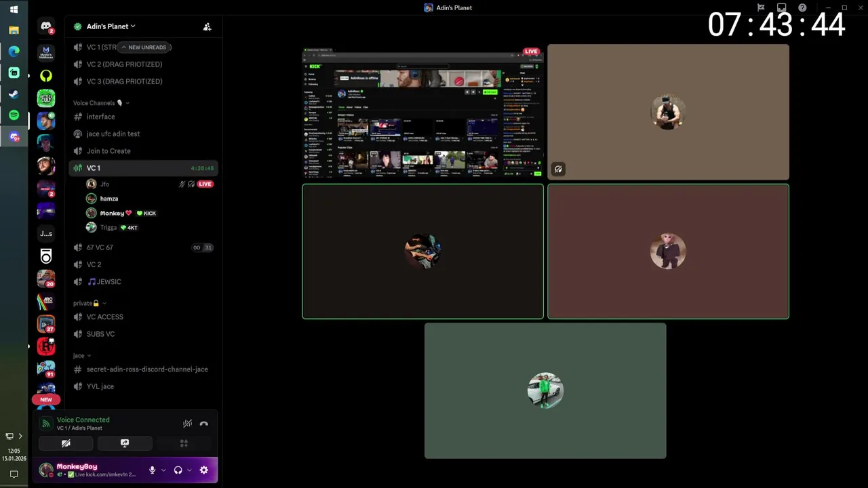Open Windows Start menu
The image size is (868, 488).
click(x=14, y=9)
